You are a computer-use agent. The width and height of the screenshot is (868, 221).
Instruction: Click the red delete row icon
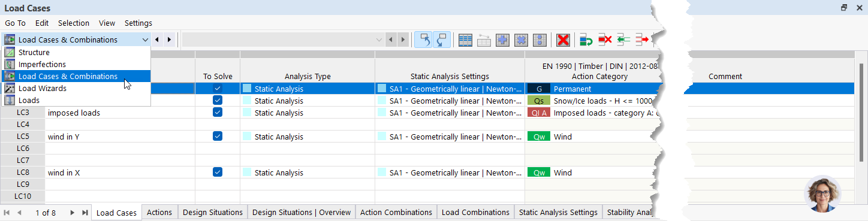pyautogui.click(x=605, y=40)
